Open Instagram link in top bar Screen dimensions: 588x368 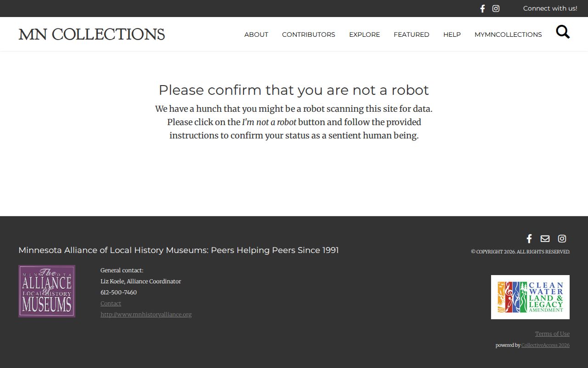click(x=496, y=8)
